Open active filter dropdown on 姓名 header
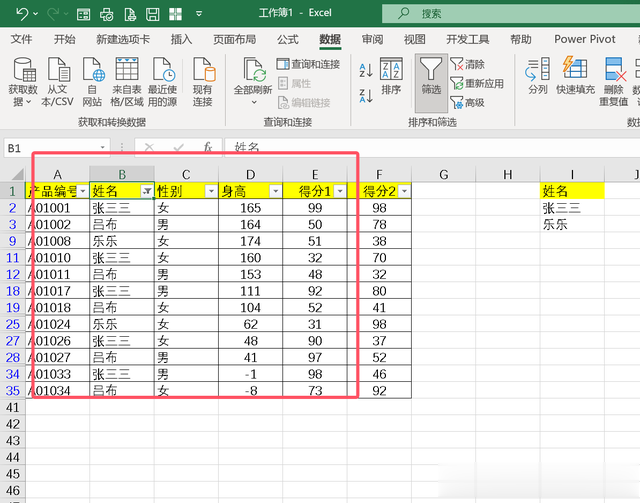The image size is (640, 503). [x=147, y=191]
